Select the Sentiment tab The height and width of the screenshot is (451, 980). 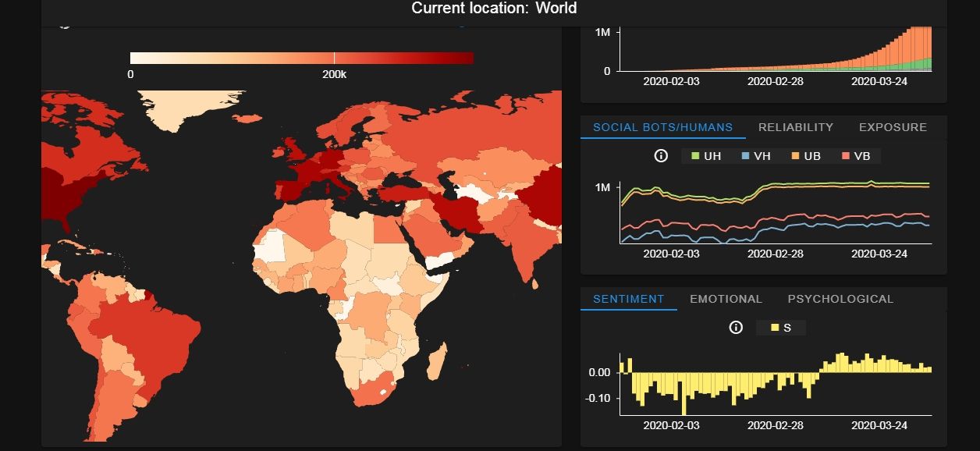point(628,299)
